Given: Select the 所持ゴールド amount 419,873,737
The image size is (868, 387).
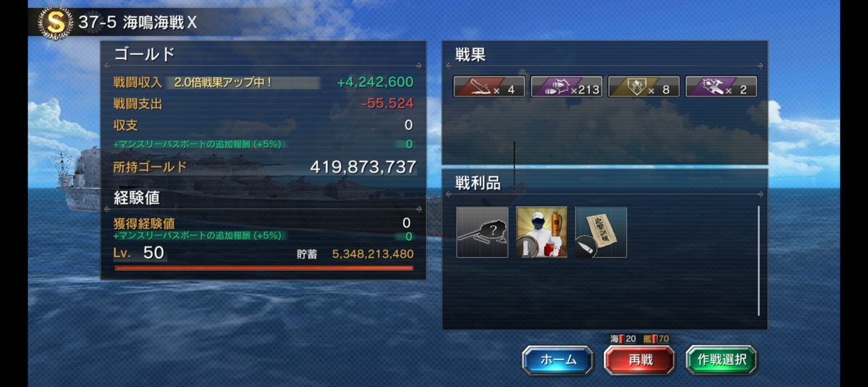Looking at the screenshot, I should 363,167.
